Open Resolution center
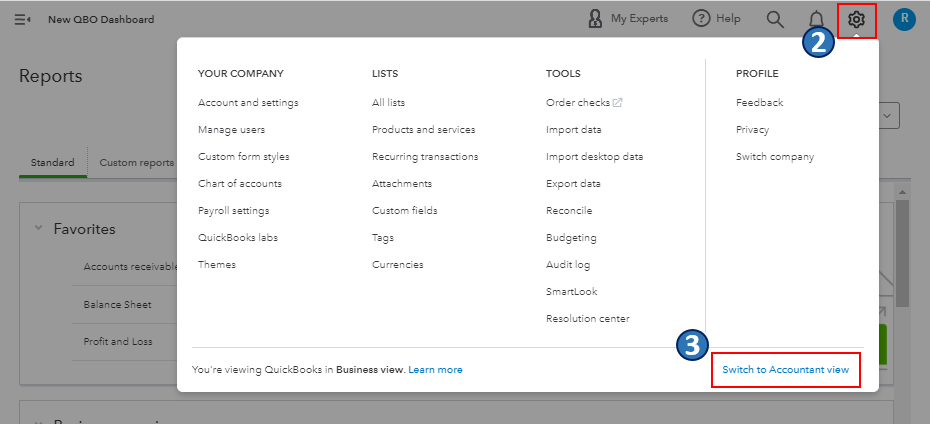This screenshot has height=424, width=930. 588,319
